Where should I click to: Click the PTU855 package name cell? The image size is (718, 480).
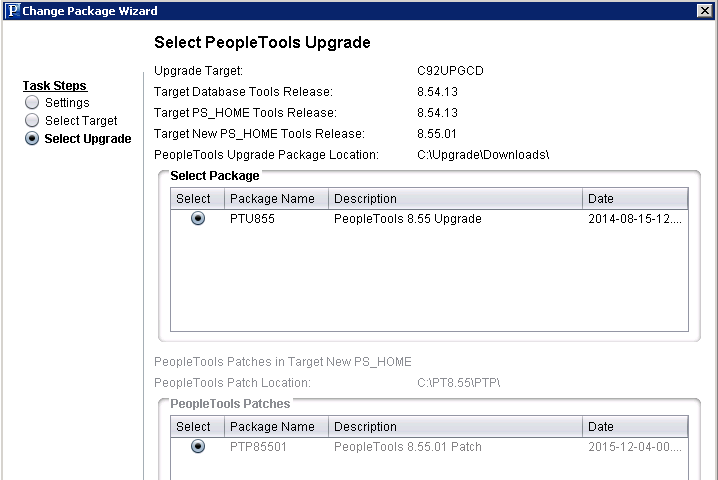[252, 219]
